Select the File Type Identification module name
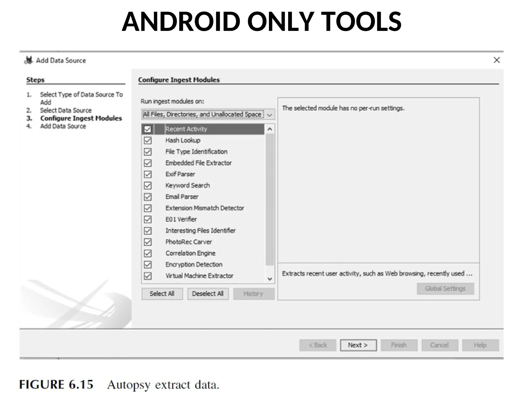 coord(196,152)
